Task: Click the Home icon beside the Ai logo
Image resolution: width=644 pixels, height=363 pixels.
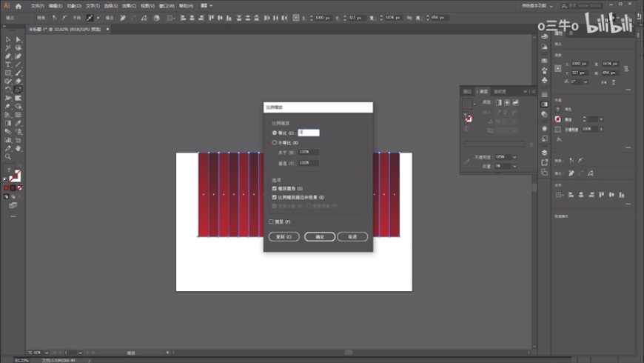Action: pyautogui.click(x=19, y=6)
